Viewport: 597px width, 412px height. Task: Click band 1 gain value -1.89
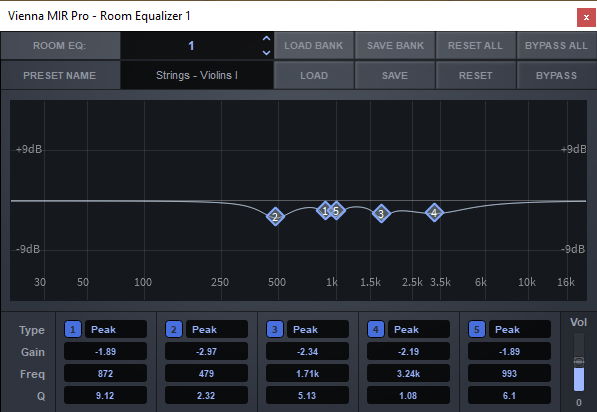(105, 351)
